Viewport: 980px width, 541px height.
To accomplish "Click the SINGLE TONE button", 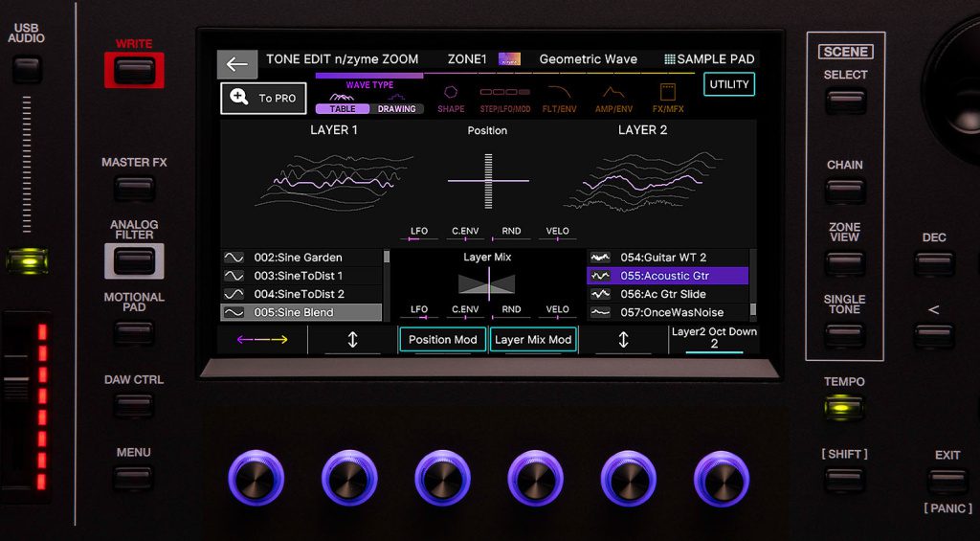I will [845, 336].
